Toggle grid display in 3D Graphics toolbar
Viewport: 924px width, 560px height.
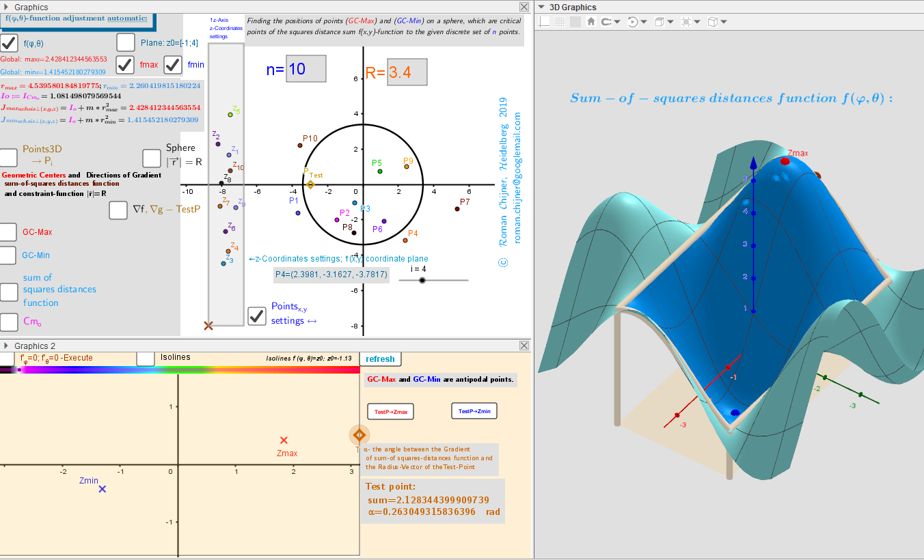(560, 22)
